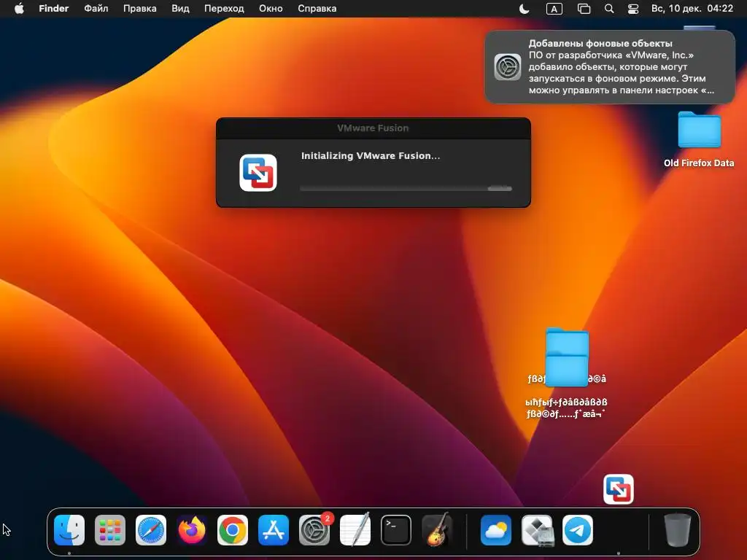Screen dimensions: 747x560
Task: Open the Окно menu
Action: pyautogui.click(x=271, y=9)
